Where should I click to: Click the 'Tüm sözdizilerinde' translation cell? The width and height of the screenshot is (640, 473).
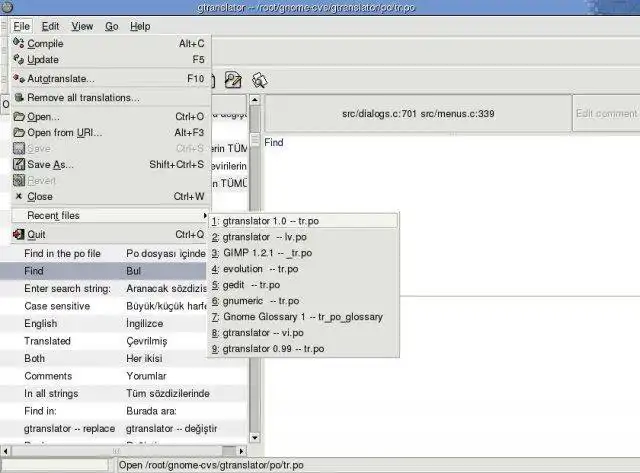168,394
